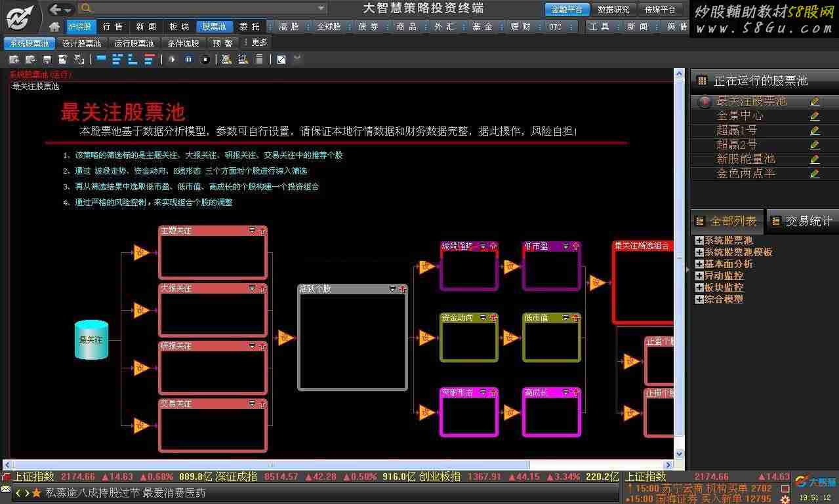Toggle pin on 研报关注 node

coord(262,346)
